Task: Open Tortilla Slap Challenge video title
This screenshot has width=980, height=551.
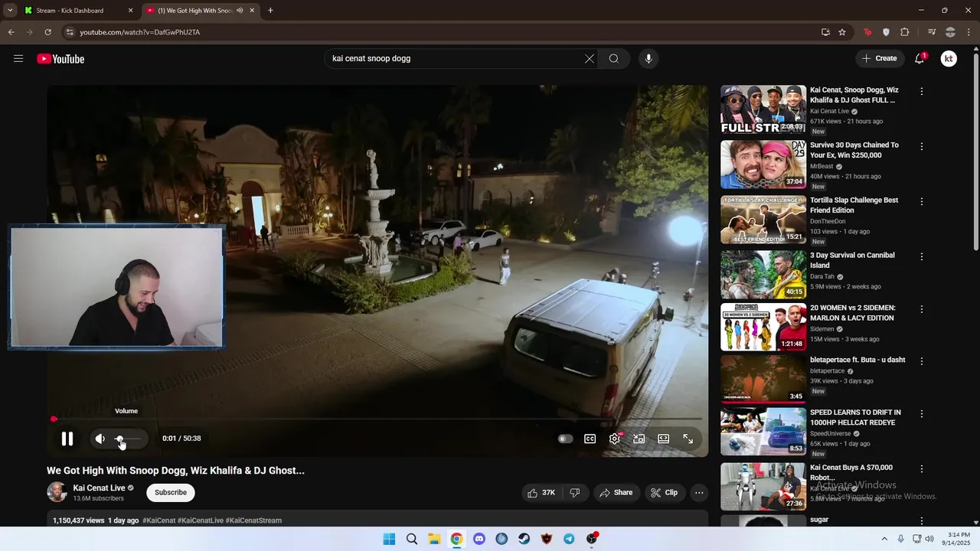Action: click(x=854, y=205)
